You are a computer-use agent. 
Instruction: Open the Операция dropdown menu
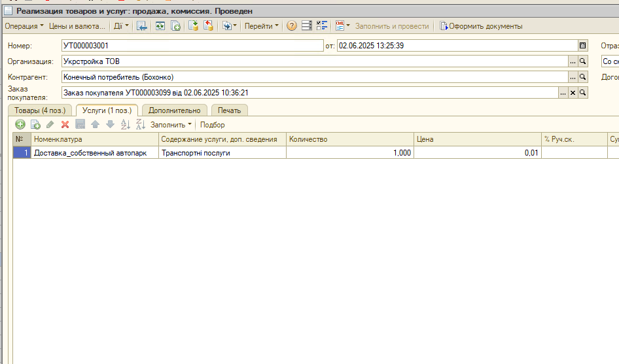coord(24,26)
